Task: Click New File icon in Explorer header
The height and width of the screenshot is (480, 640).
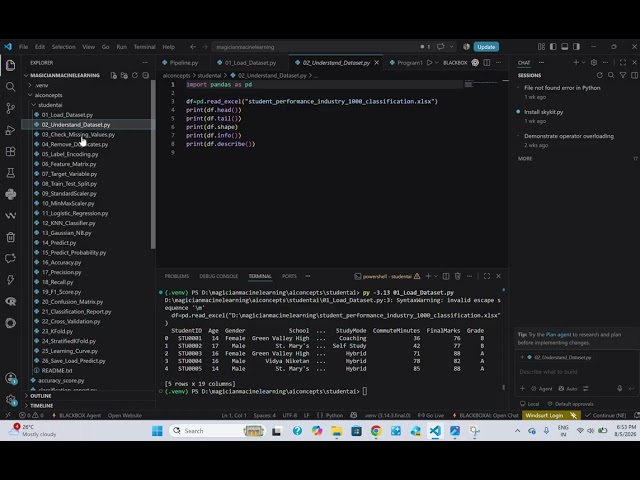Action: (113, 75)
